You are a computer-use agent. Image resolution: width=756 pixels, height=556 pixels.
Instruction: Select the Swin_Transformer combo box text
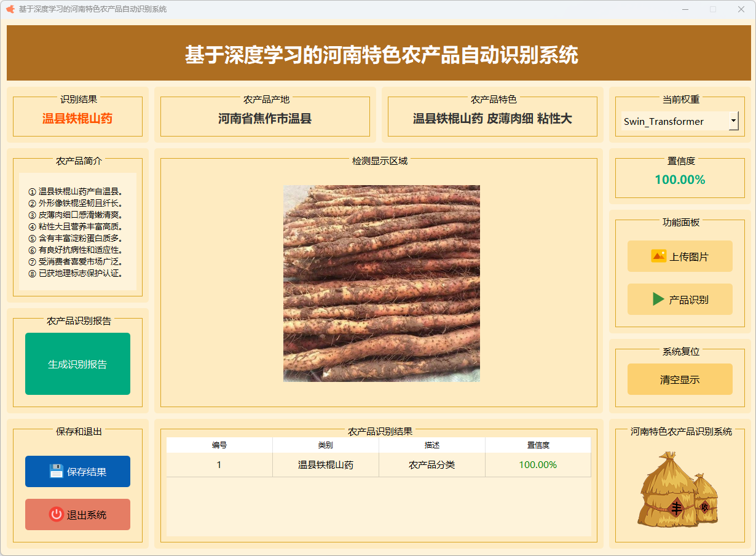pyautogui.click(x=674, y=121)
